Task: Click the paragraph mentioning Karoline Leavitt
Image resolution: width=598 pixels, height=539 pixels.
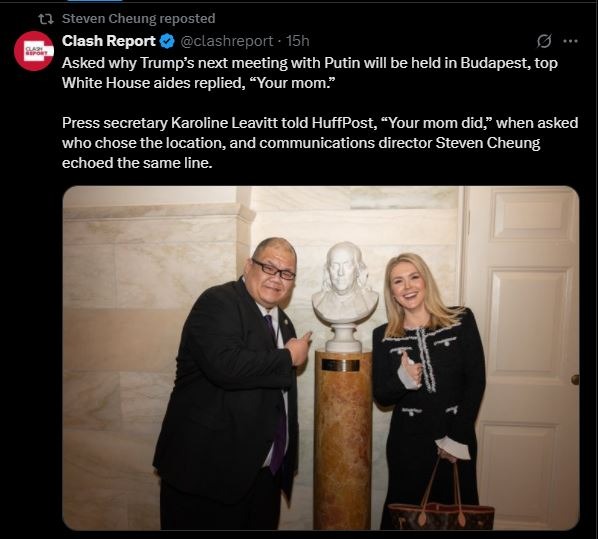Action: (320, 143)
